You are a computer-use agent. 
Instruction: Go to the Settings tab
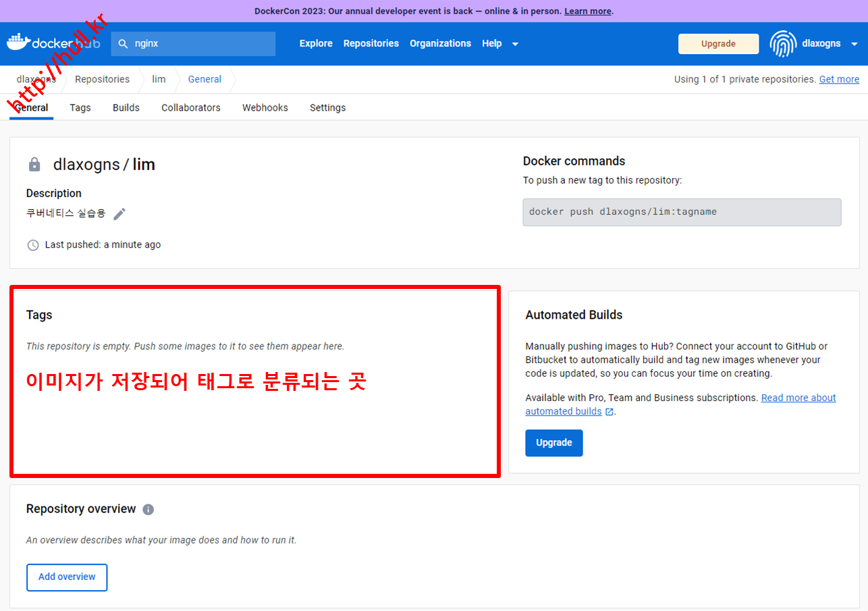tap(327, 107)
